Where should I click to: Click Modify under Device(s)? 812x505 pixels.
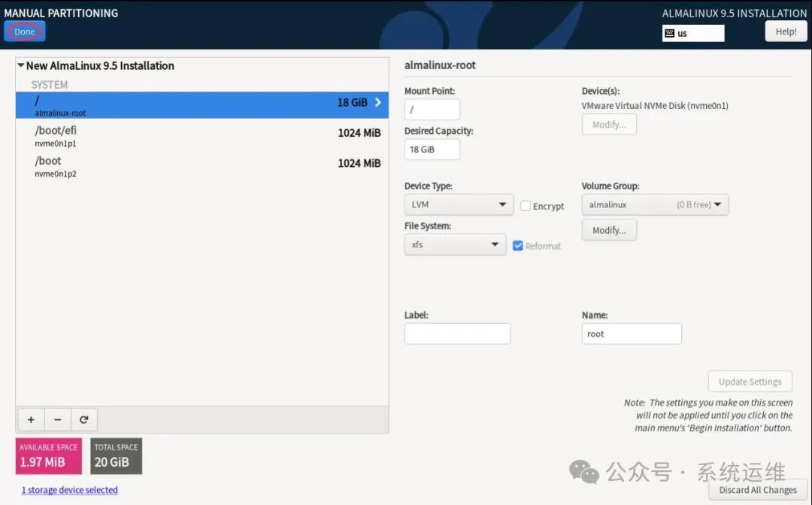coord(609,125)
